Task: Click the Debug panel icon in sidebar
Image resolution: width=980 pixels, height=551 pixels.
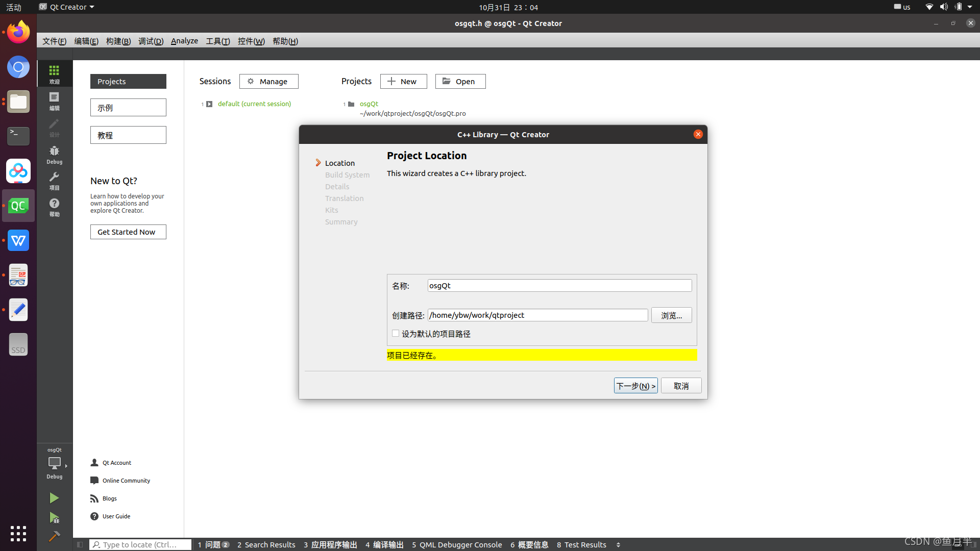Action: tap(54, 154)
